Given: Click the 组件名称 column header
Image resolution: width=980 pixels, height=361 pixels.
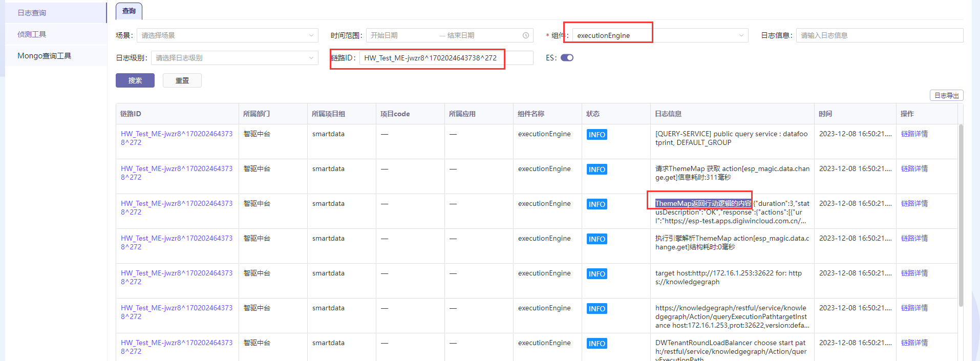Looking at the screenshot, I should pyautogui.click(x=531, y=114).
